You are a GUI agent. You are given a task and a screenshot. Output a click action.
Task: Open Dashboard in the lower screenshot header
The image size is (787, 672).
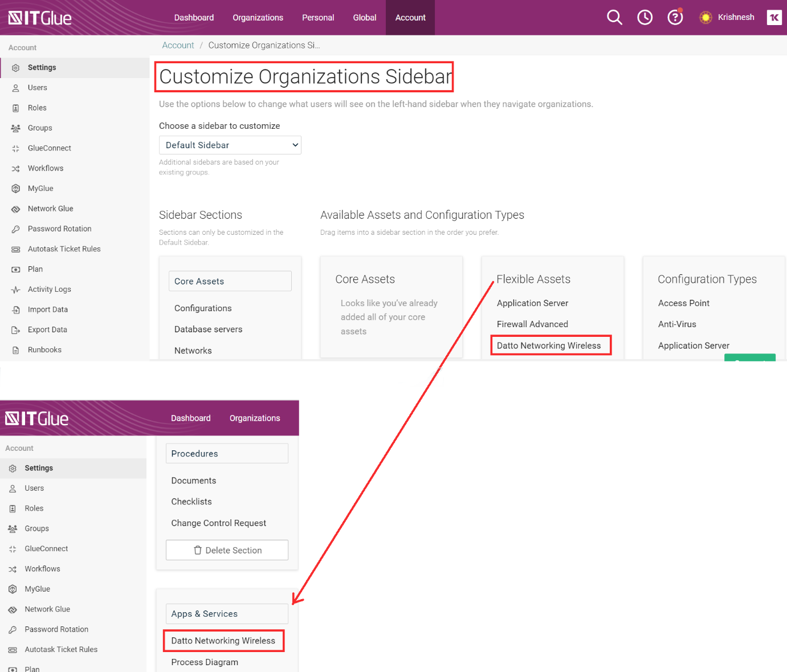pyautogui.click(x=191, y=418)
